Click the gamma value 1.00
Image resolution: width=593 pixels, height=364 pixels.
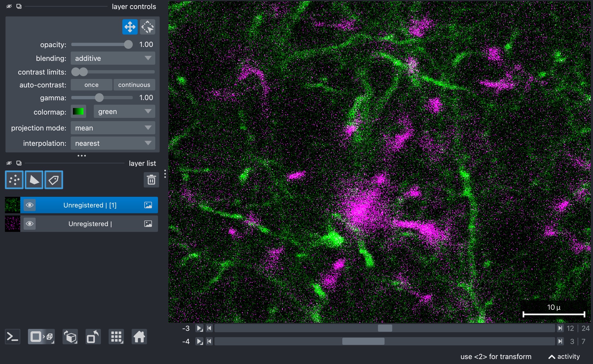[x=146, y=98]
